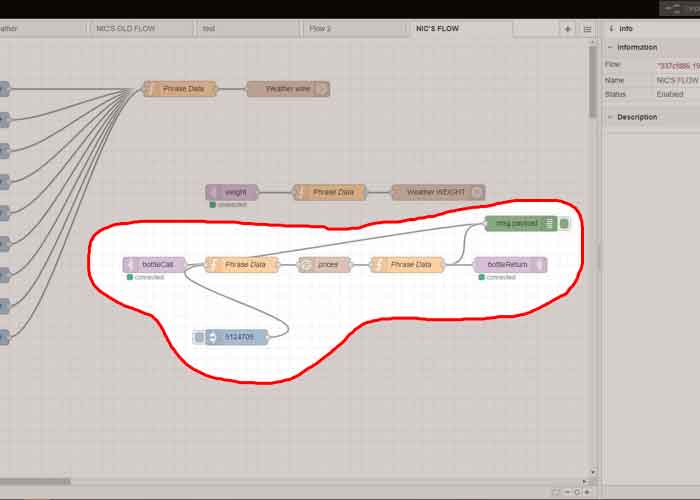
Task: Select the bottleCall input node
Action: point(155,265)
